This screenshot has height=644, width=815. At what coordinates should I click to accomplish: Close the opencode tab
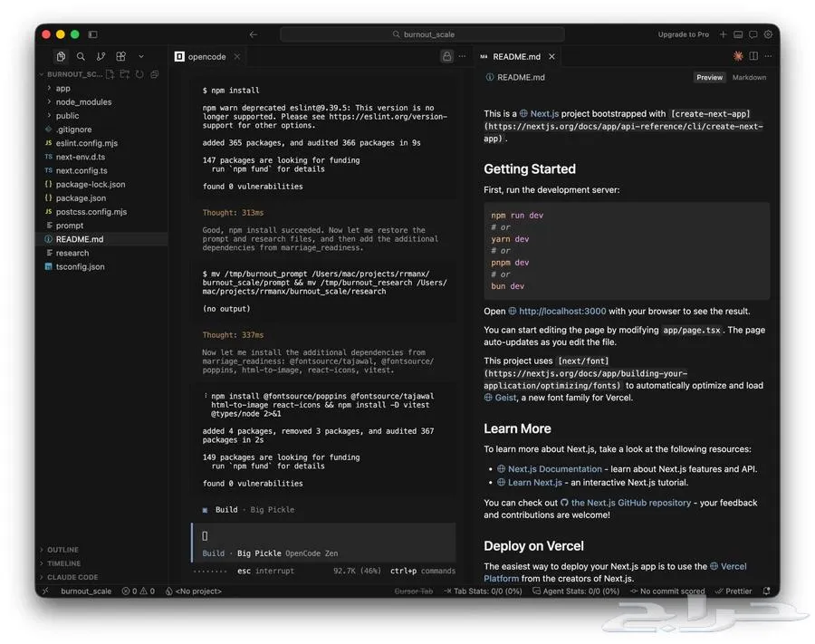(x=237, y=57)
